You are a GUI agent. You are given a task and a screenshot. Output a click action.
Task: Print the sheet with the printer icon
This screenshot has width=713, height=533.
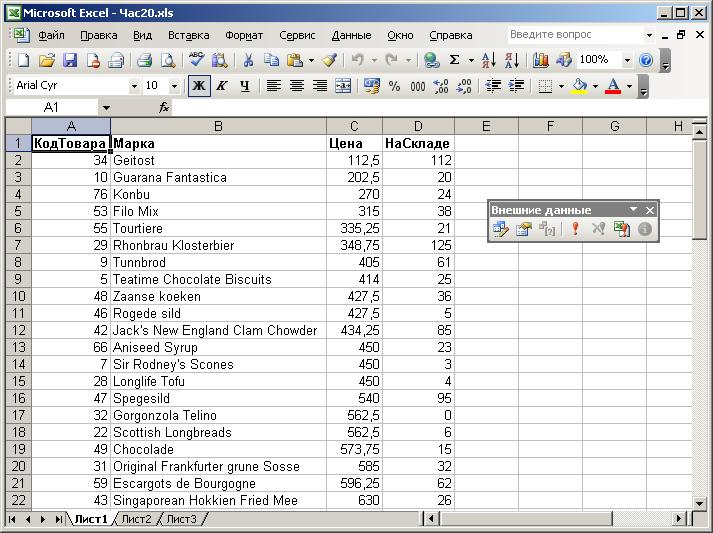click(144, 60)
